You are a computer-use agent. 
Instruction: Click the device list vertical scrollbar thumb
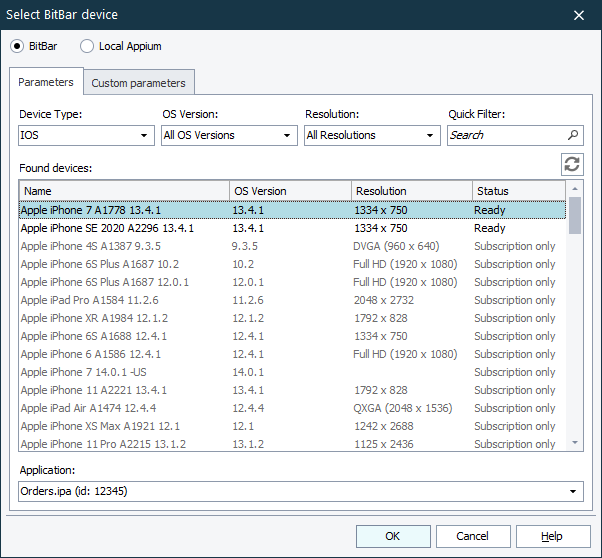(x=575, y=214)
